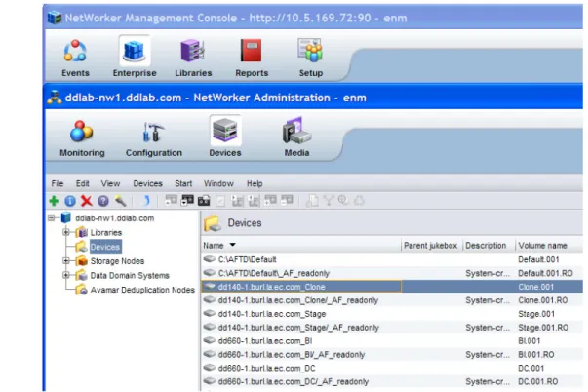Click the red X delete toolbar icon

87,201
